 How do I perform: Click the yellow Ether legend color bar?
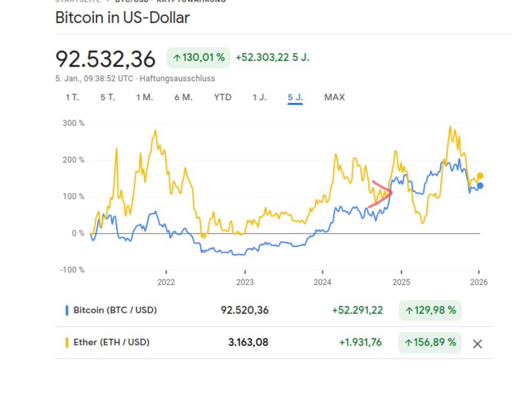[67, 342]
